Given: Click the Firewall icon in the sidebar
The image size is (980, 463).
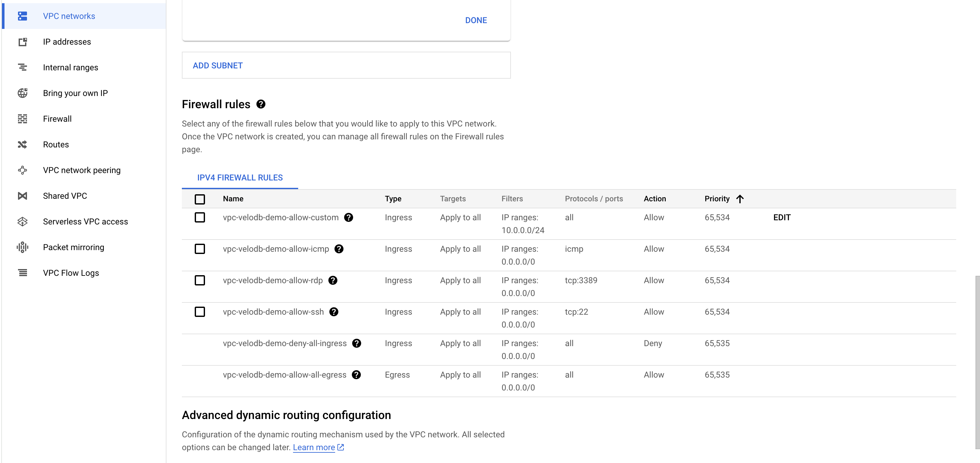Looking at the screenshot, I should pyautogui.click(x=22, y=119).
